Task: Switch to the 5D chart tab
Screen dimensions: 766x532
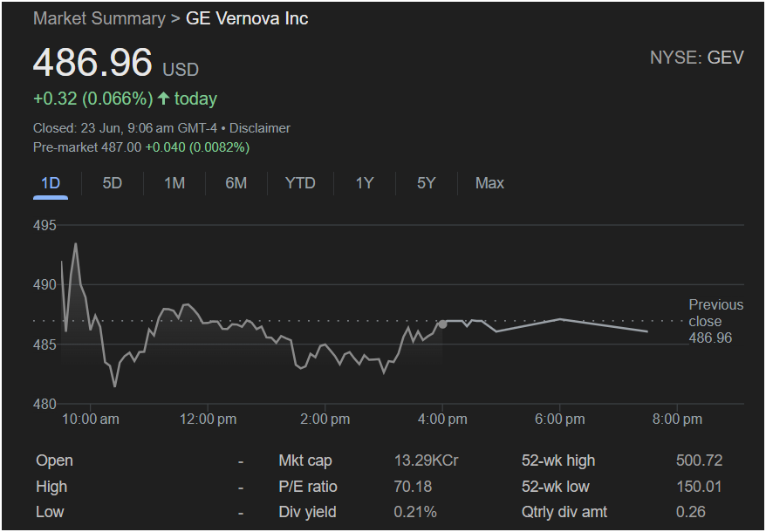Action: [112, 183]
